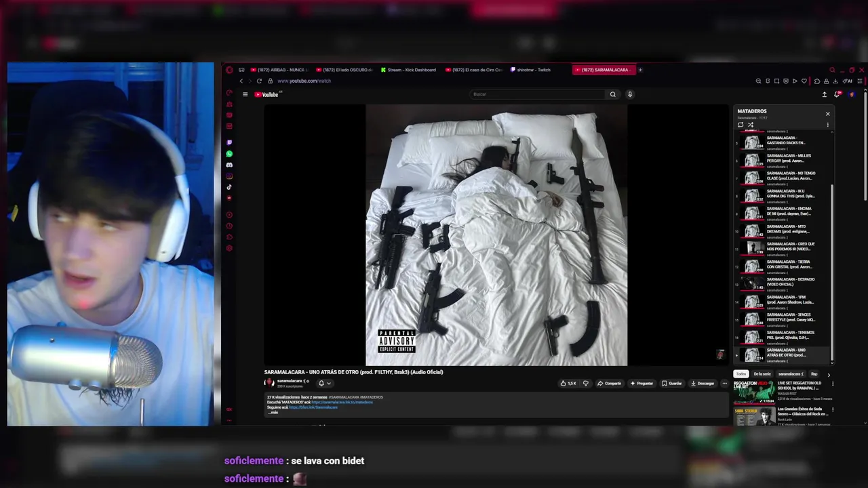Image resolution: width=868 pixels, height=488 pixels.
Task: Open the more actions menu beside Descargar
Action: 724,383
